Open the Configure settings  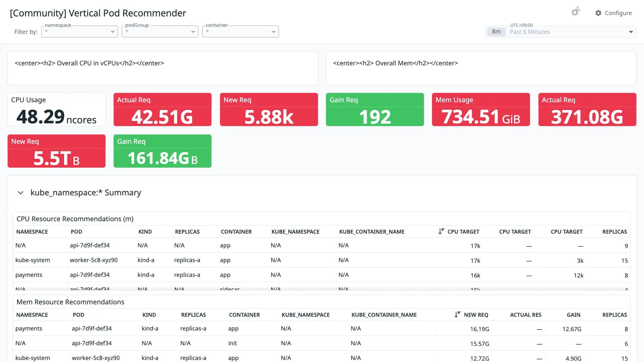click(613, 13)
